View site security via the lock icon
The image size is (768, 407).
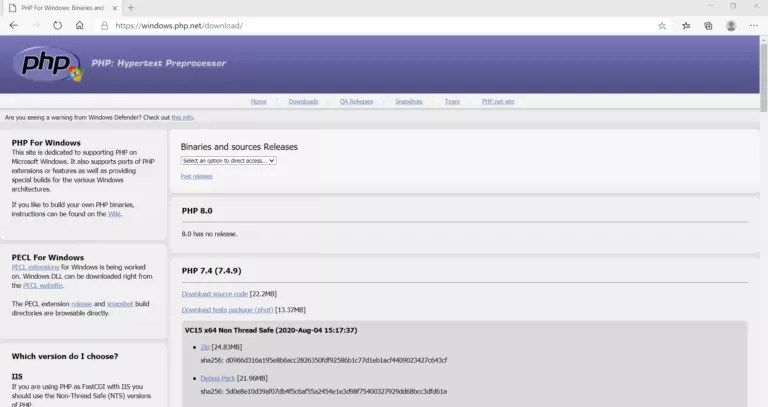(104, 25)
